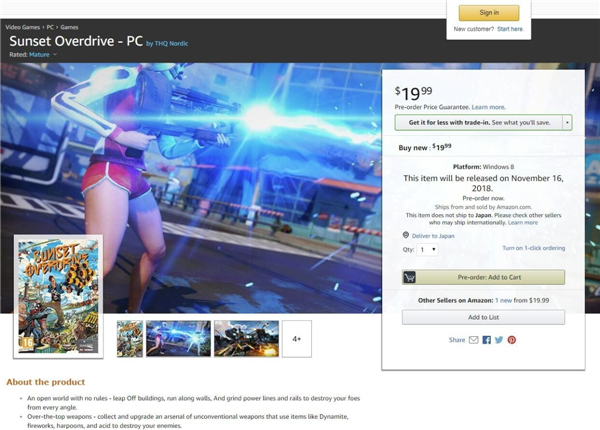Click Add to List button

click(483, 317)
